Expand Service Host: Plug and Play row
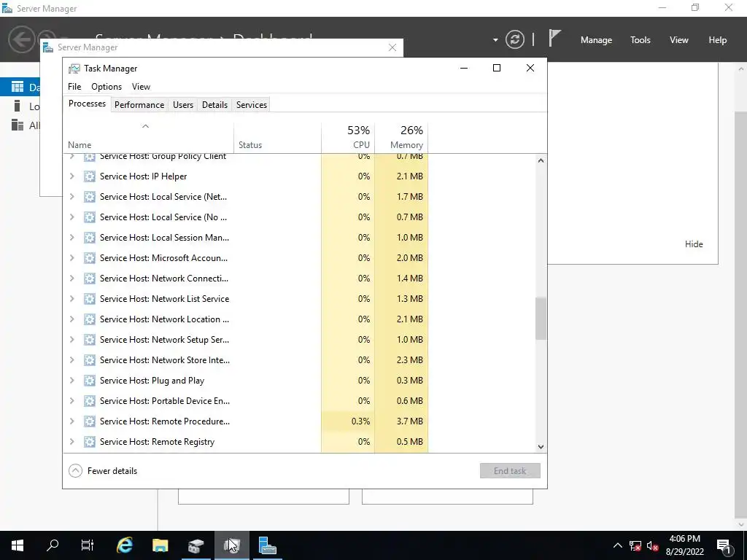The image size is (747, 560). pos(72,381)
